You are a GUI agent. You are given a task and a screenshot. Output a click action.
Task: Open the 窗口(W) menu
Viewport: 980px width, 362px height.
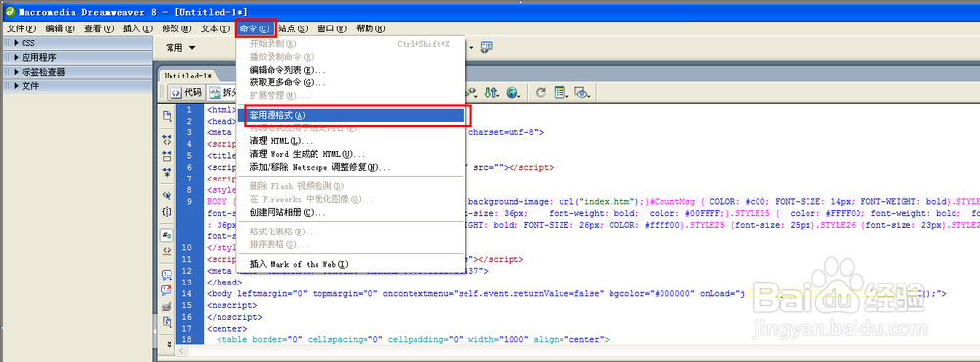pyautogui.click(x=332, y=28)
